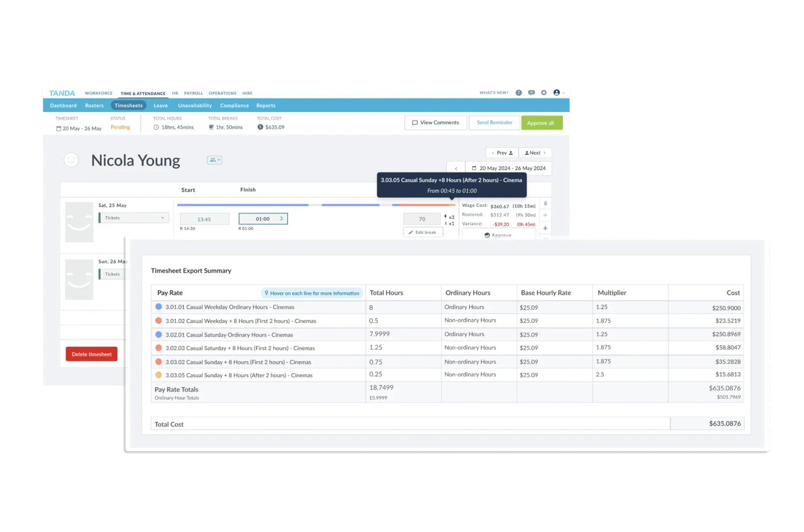The height and width of the screenshot is (532, 804).
Task: Go to Next employee
Action: [x=535, y=153]
